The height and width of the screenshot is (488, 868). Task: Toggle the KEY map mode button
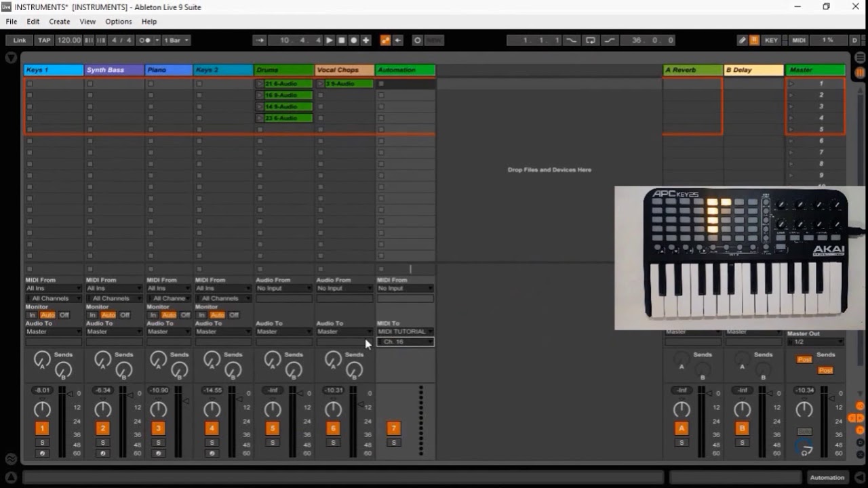[x=772, y=40]
